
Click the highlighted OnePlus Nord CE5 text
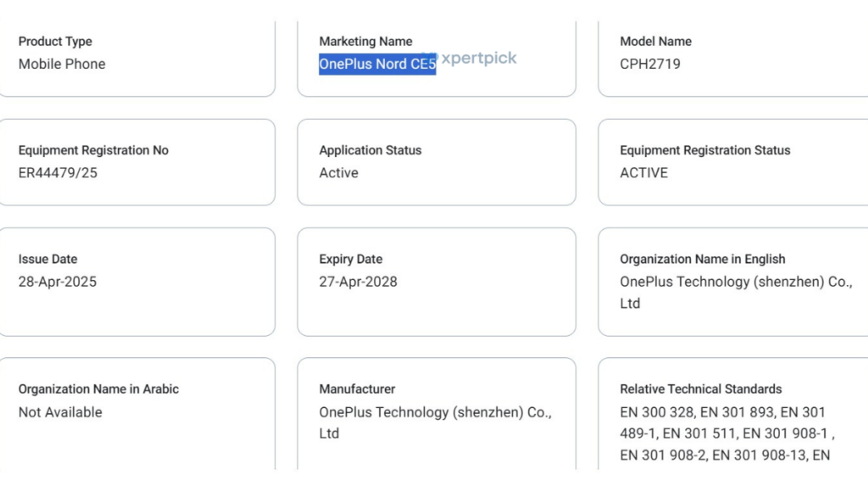click(x=377, y=64)
